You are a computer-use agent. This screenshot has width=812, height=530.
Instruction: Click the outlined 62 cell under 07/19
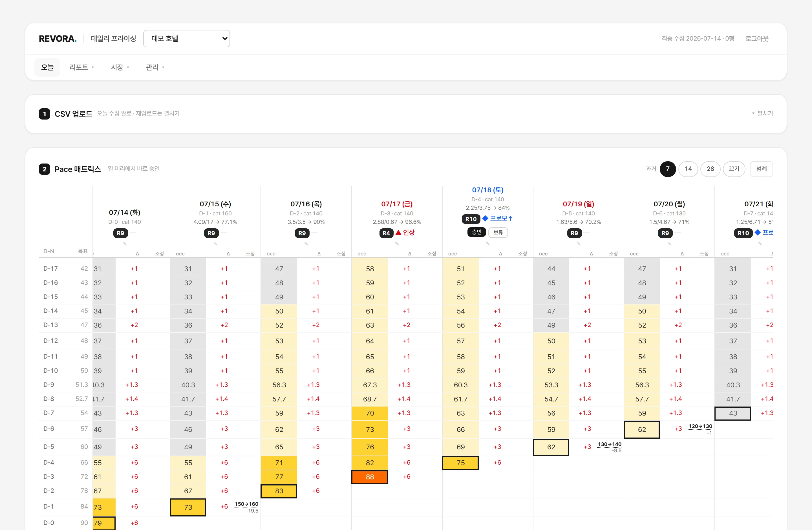pyautogui.click(x=551, y=447)
